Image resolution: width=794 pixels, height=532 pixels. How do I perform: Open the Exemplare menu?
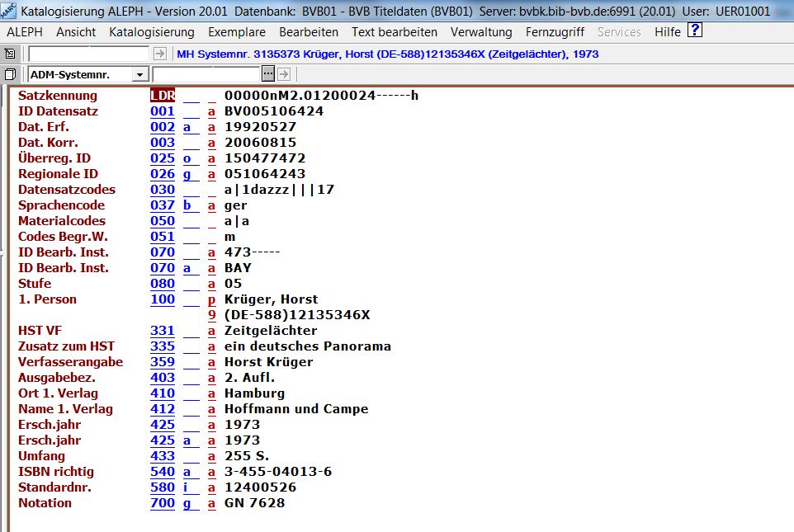(237, 32)
